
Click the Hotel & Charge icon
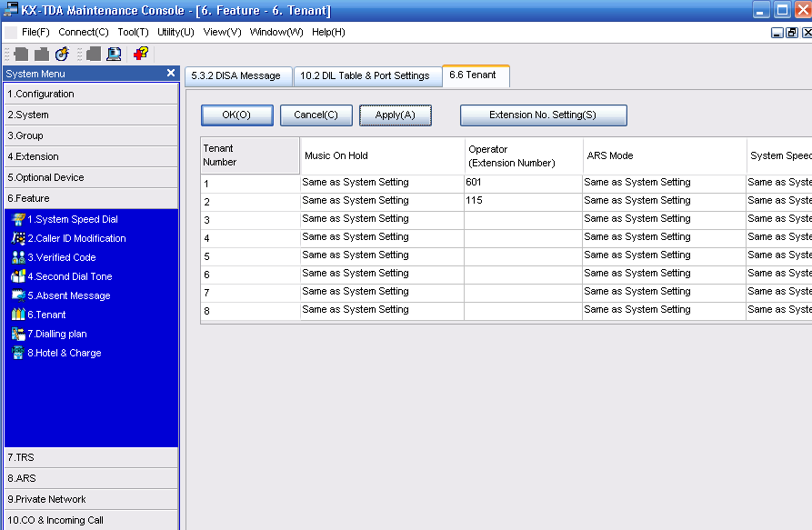coord(18,353)
